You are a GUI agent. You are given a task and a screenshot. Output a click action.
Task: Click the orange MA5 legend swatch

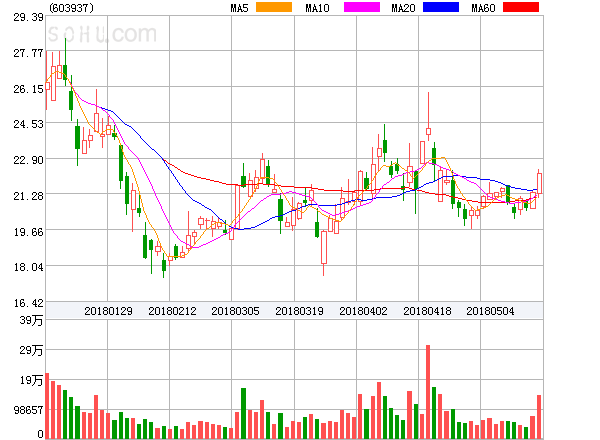tap(274, 7)
